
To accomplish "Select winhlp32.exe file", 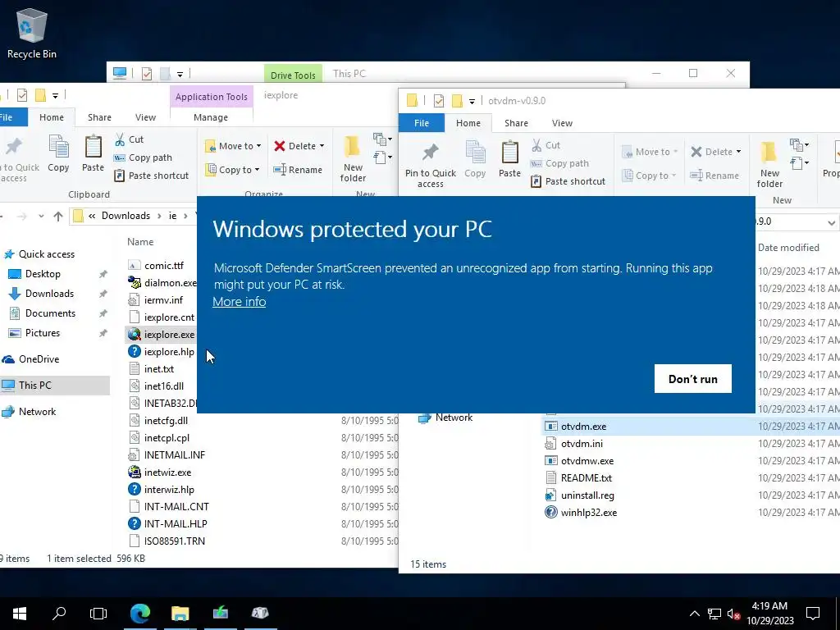I will (589, 513).
